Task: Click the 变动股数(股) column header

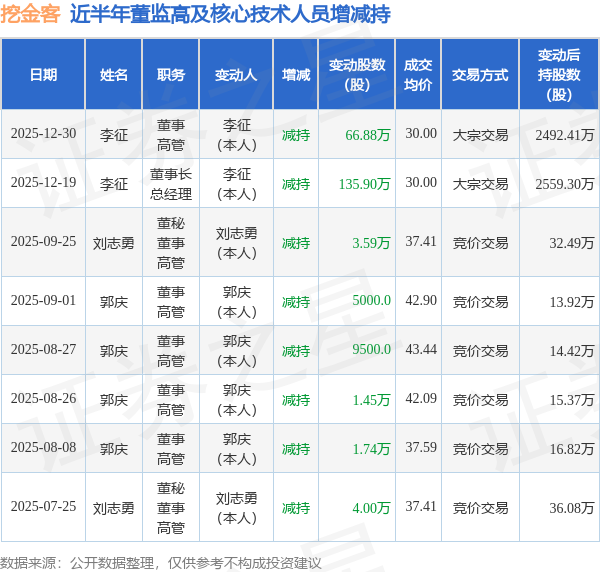Action: (x=357, y=75)
